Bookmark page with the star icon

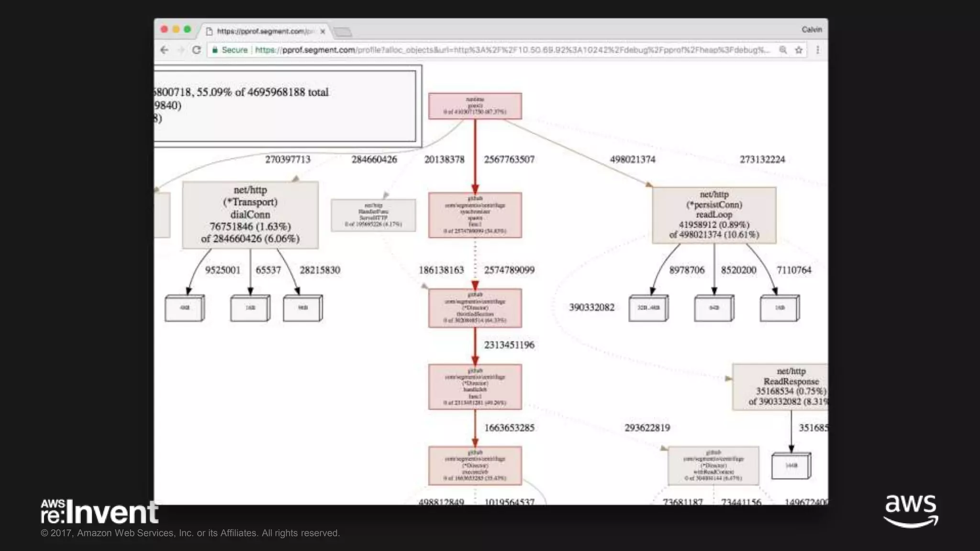[x=799, y=50]
